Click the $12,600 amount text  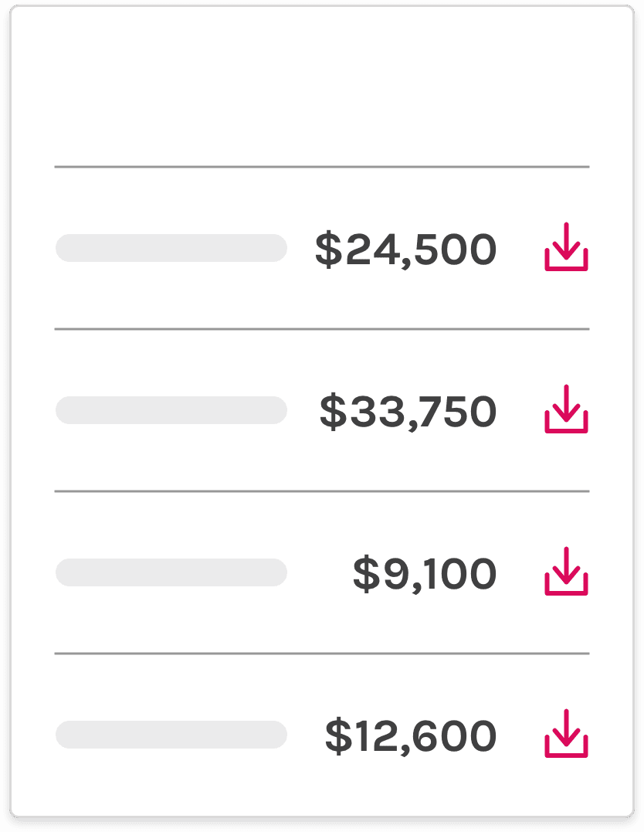[411, 736]
